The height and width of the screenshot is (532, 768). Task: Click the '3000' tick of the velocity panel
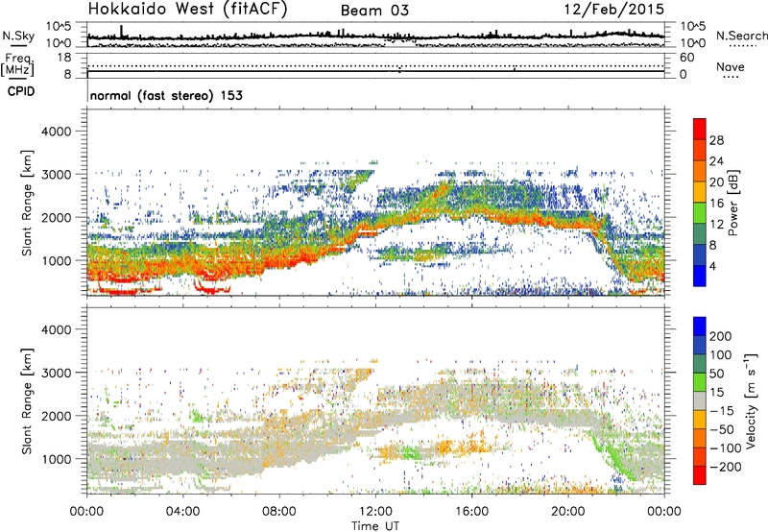click(57, 373)
